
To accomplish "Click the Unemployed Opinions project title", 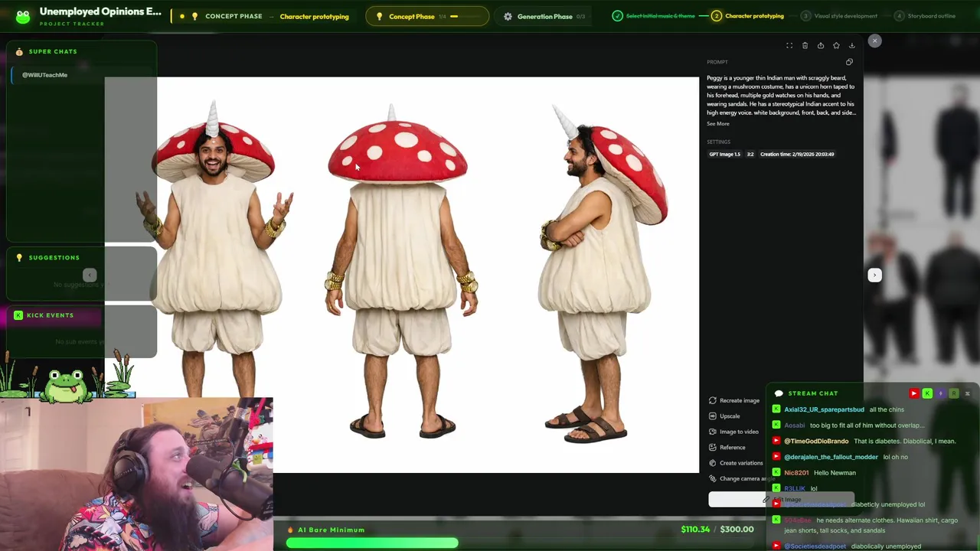I will pyautogui.click(x=100, y=11).
